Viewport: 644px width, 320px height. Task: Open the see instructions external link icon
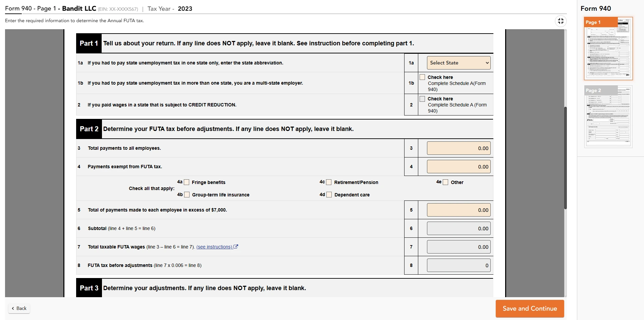point(236,246)
